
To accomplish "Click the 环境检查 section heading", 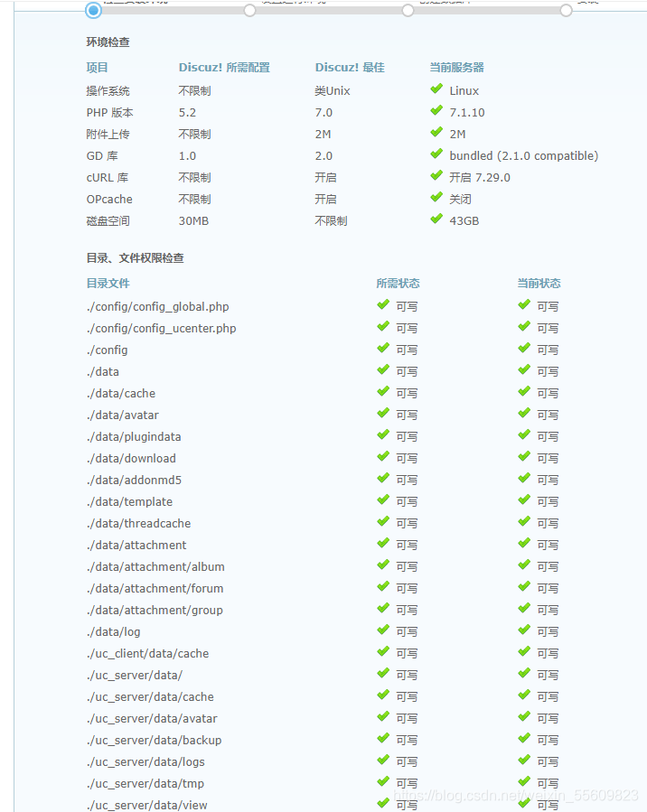I will pyautogui.click(x=108, y=42).
